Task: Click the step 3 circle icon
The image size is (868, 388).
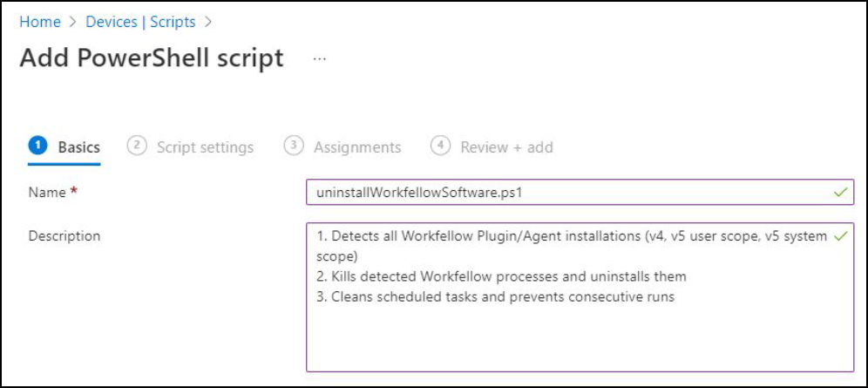Action: pyautogui.click(x=294, y=146)
